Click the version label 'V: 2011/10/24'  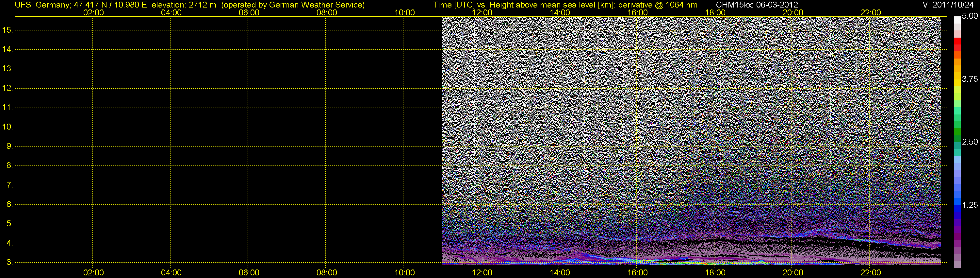tap(947, 5)
